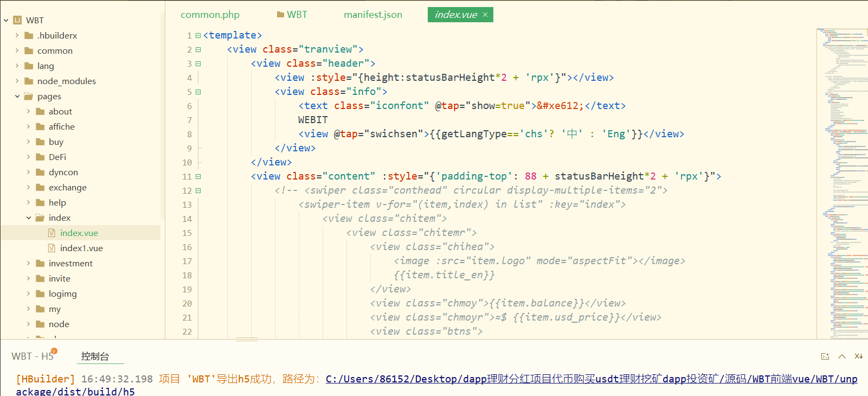Image resolution: width=868 pixels, height=396 pixels.
Task: Click the folder icon on WBT tab
Action: (280, 15)
